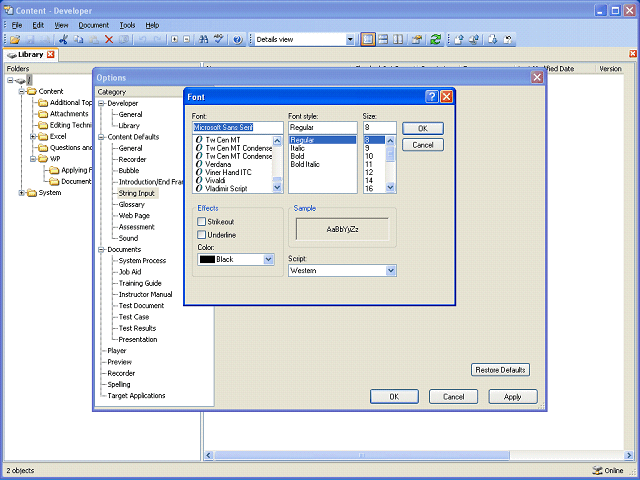Select Vivaldi in the font list
The width and height of the screenshot is (640, 480).
pos(215,180)
